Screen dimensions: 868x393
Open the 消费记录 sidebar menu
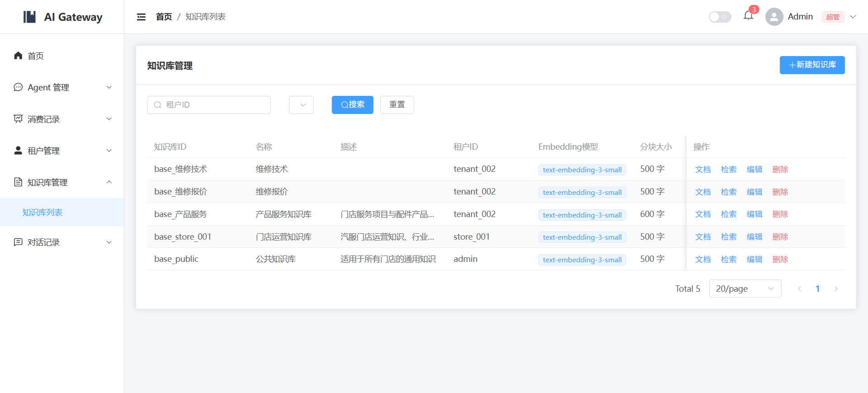point(62,119)
